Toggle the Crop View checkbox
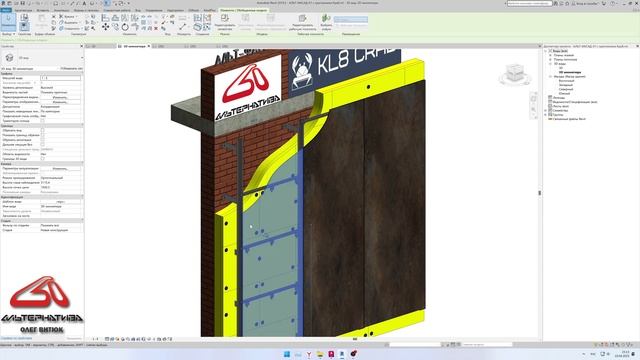This screenshot has width=640, height=360. (42, 130)
